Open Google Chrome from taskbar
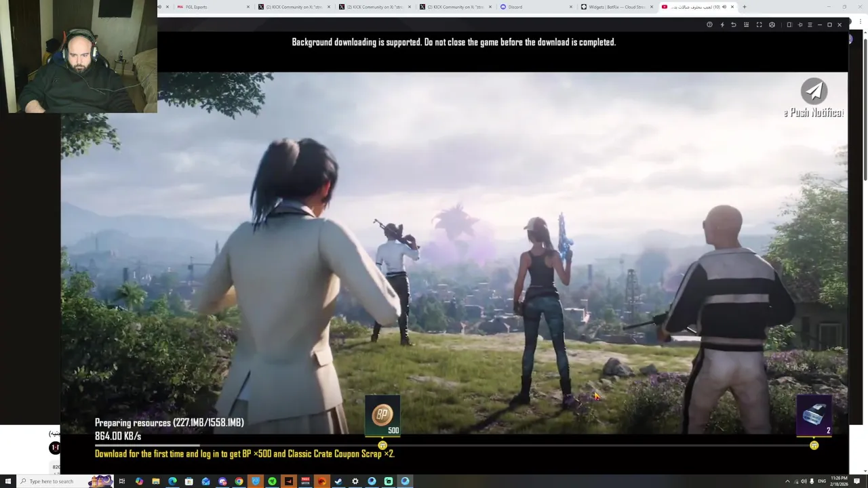Viewport: 868px width, 488px height. pyautogui.click(x=239, y=481)
